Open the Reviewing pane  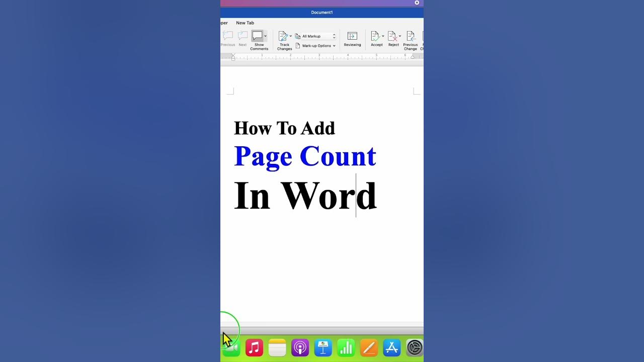coord(352,40)
